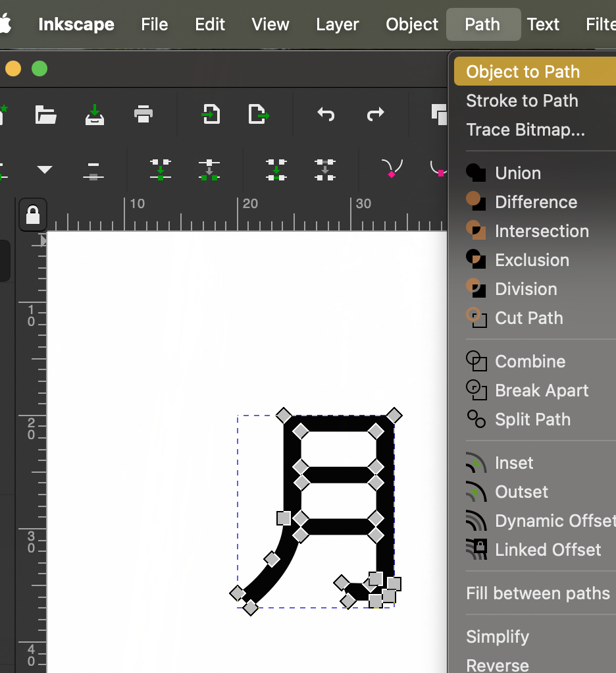Open Trace Bitmap dialog
The image size is (616, 673).
tap(525, 130)
